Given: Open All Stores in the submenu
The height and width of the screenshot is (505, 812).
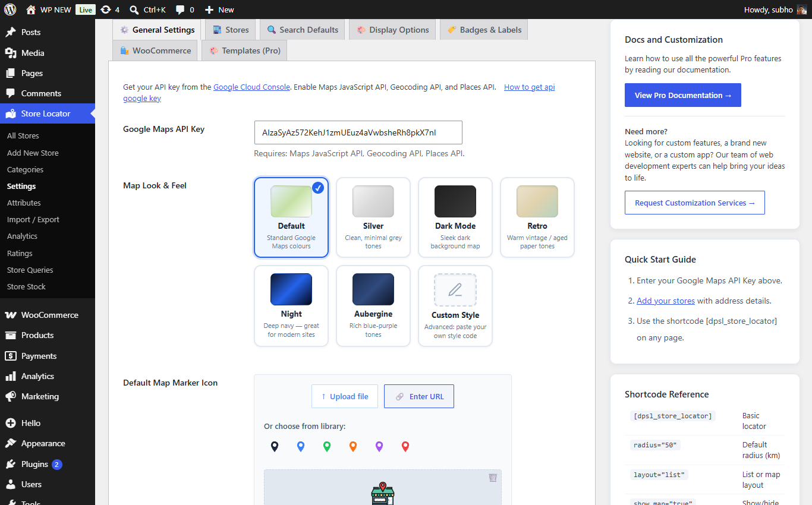Looking at the screenshot, I should click(23, 136).
